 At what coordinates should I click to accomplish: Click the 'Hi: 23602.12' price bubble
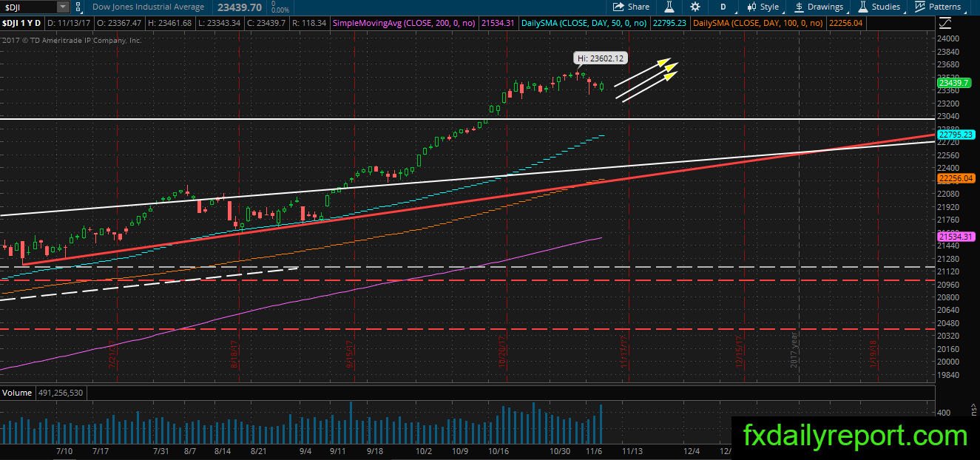click(x=600, y=58)
